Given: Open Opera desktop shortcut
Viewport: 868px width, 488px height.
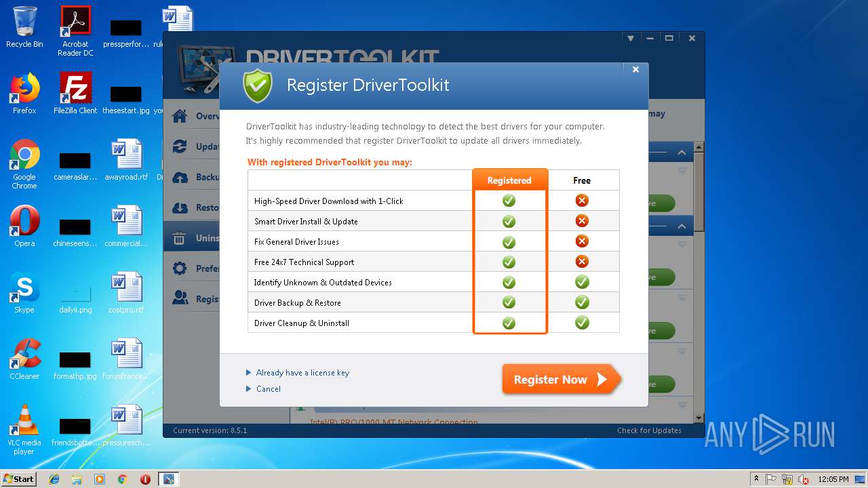Looking at the screenshot, I should tap(24, 226).
